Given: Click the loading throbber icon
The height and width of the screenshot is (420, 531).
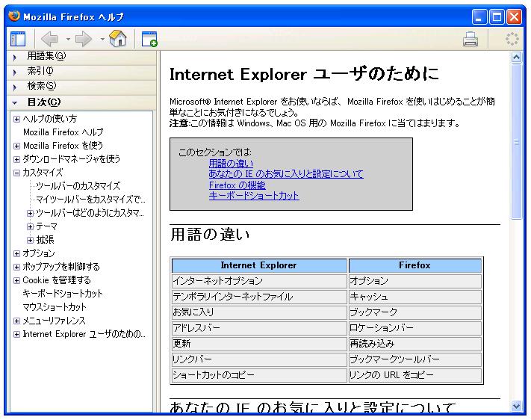Looking at the screenshot, I should pyautogui.click(x=512, y=39).
